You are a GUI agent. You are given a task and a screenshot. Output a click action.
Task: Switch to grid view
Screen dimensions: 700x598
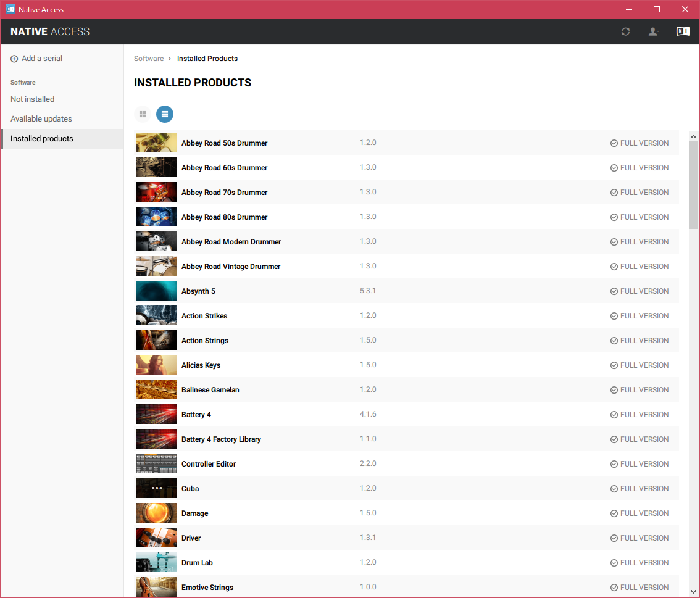click(x=143, y=114)
